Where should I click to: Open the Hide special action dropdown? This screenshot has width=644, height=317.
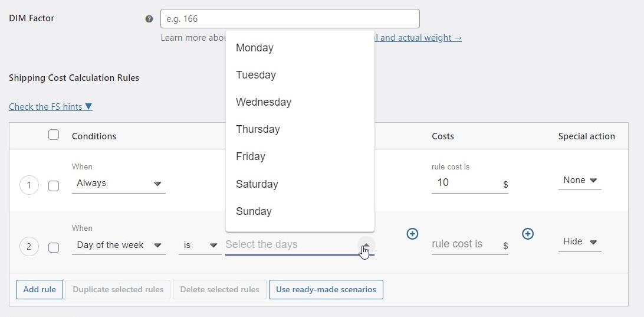pyautogui.click(x=580, y=242)
